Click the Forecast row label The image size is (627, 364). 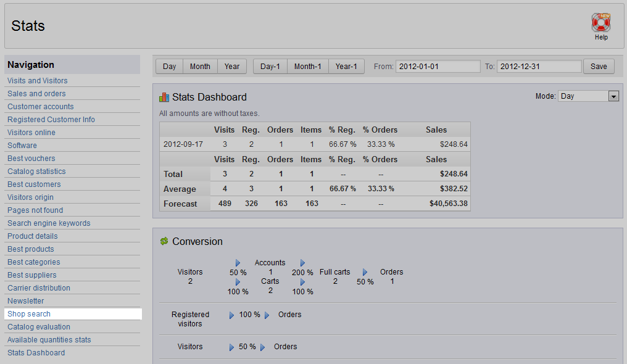coord(180,204)
